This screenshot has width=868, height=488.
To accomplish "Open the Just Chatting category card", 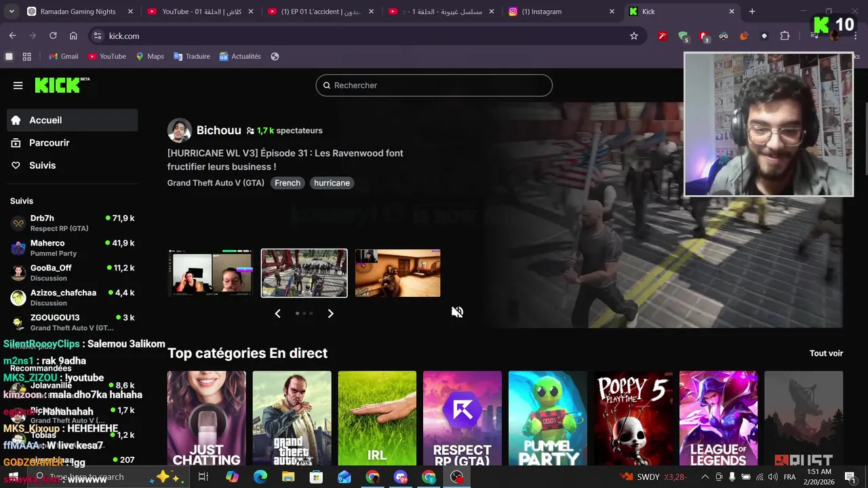I will pos(207,418).
